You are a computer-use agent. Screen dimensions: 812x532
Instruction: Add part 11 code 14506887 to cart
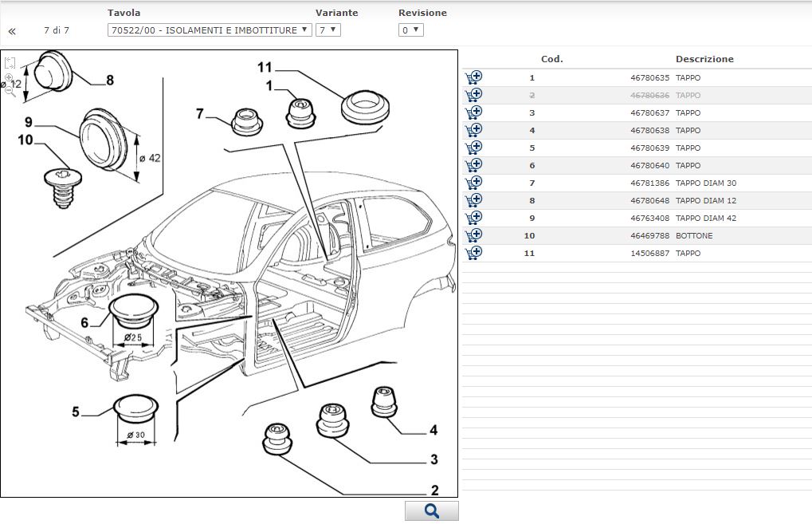click(x=473, y=253)
